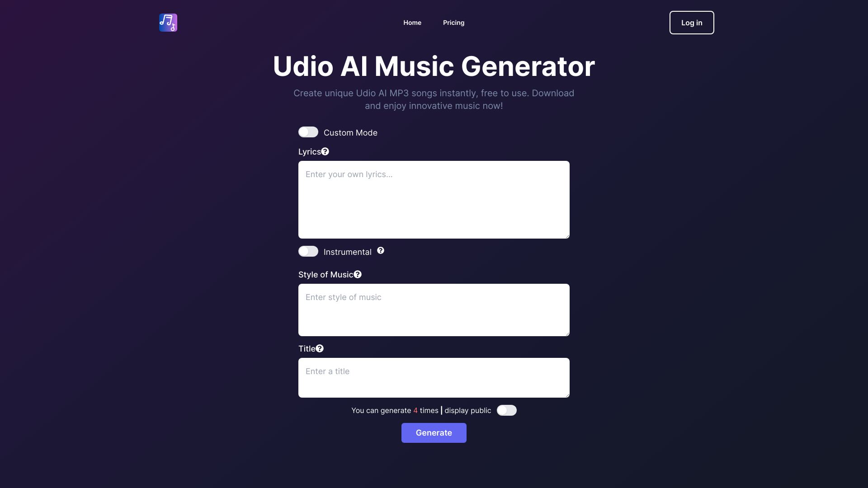868x488 pixels.
Task: Click the Generate button
Action: [434, 432]
